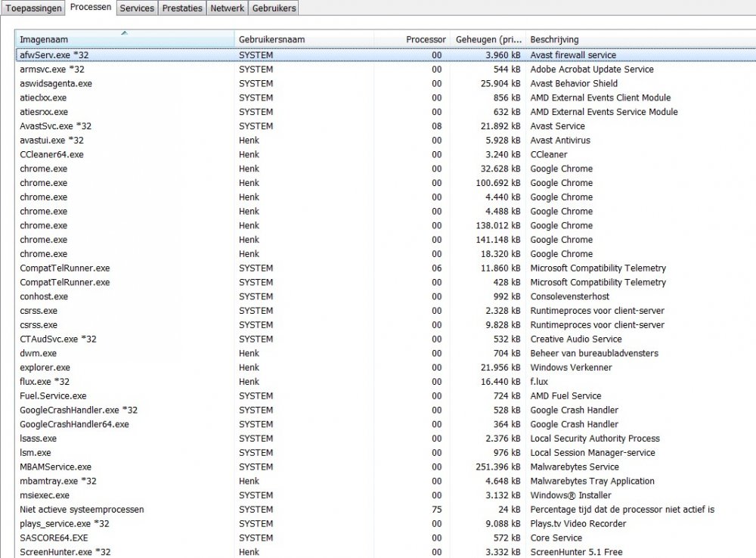Switch to the Prestaties tab

click(x=182, y=8)
